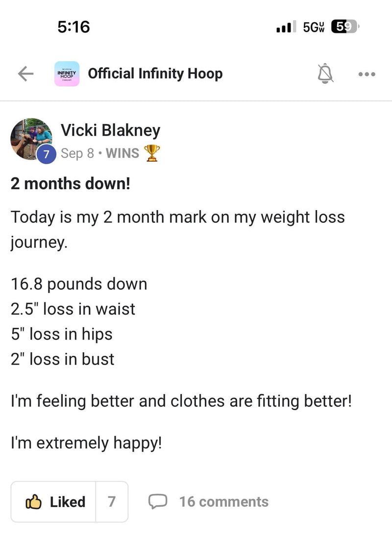Tap the 5G network indicator
The image size is (392, 538).
(314, 27)
